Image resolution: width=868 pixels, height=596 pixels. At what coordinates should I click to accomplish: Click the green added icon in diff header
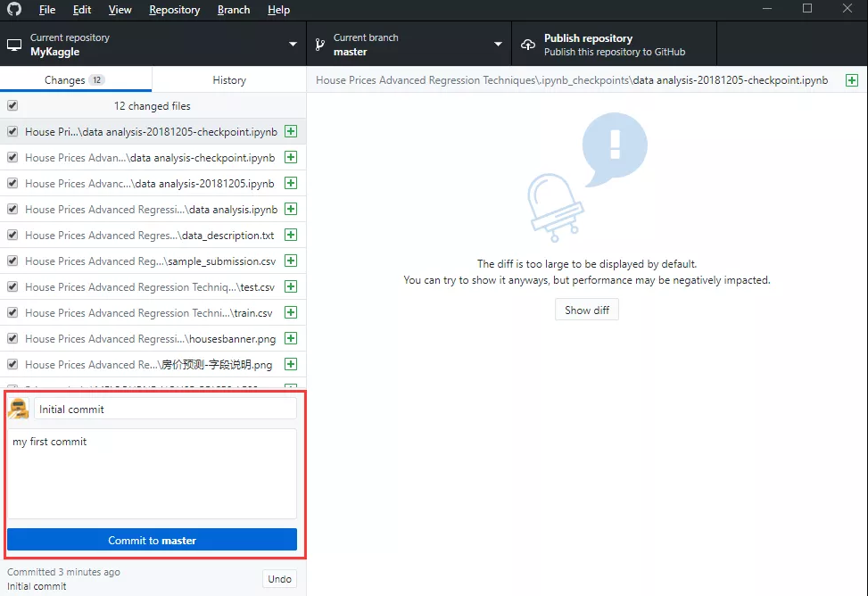pos(852,80)
